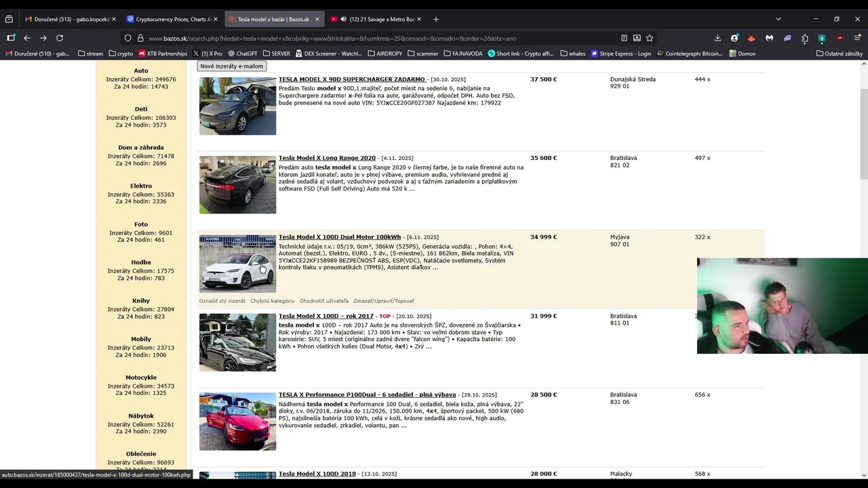The height and width of the screenshot is (488, 868).
Task: Open the whales bookmarks folder
Action: click(572, 54)
